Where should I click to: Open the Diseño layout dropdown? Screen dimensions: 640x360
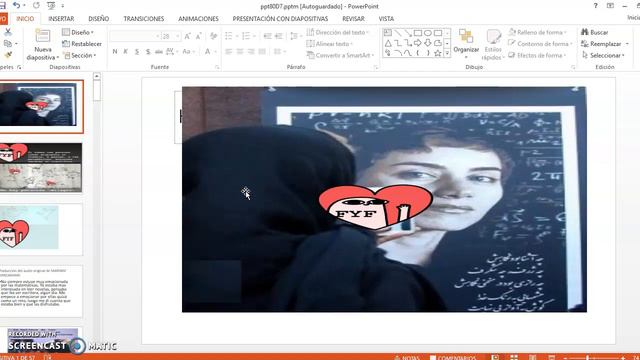[78, 32]
